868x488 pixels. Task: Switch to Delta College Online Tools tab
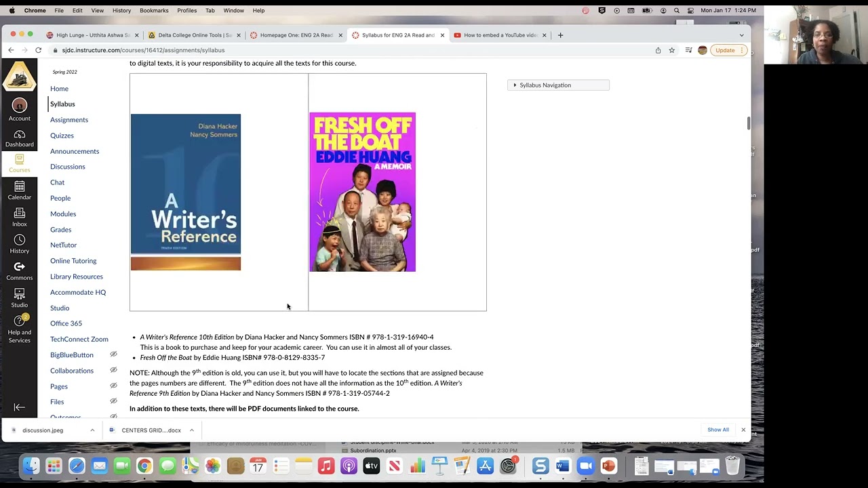click(193, 35)
